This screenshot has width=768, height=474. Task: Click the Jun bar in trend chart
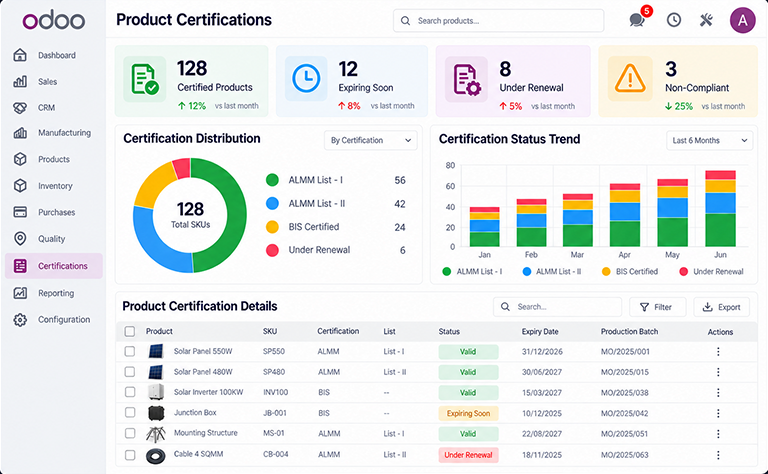click(720, 208)
